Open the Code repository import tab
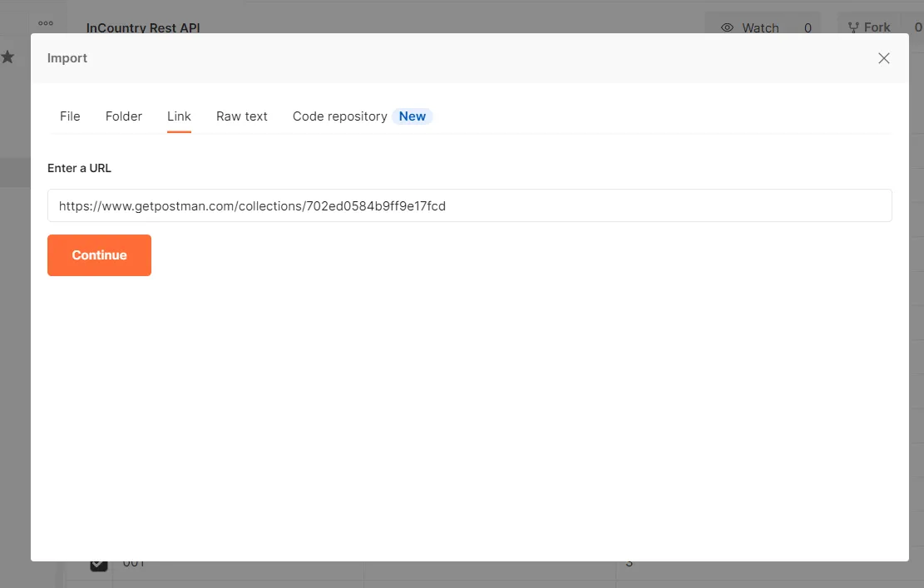This screenshot has width=924, height=588. pos(339,116)
